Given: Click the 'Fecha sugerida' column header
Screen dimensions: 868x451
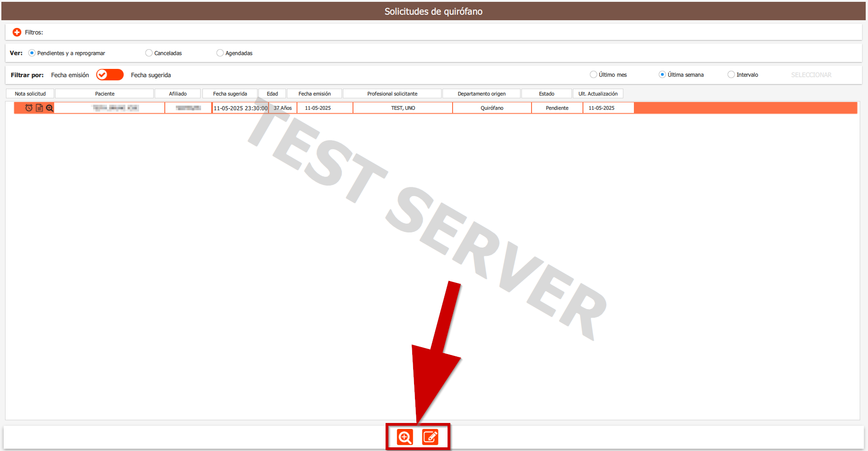Looking at the screenshot, I should pyautogui.click(x=230, y=94).
